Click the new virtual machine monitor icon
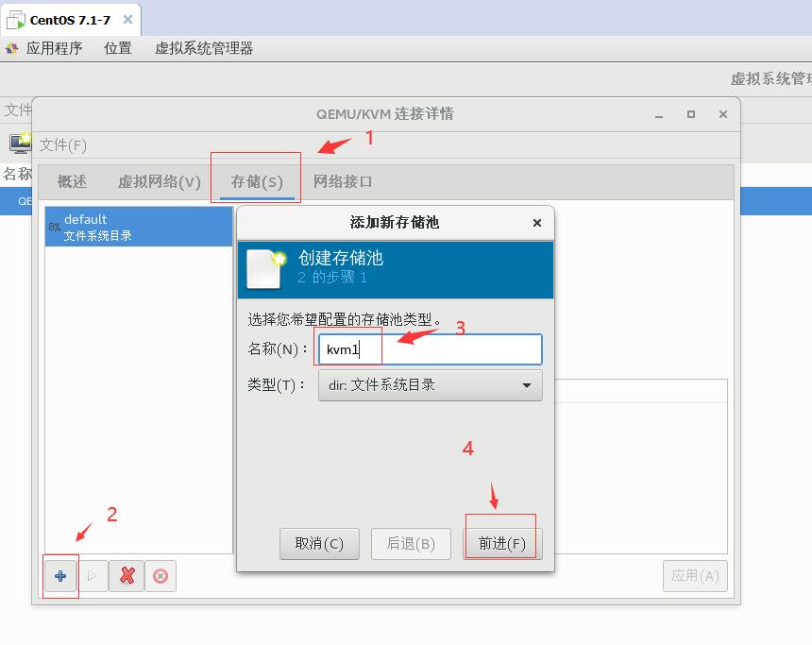The width and height of the screenshot is (812, 645). [21, 143]
